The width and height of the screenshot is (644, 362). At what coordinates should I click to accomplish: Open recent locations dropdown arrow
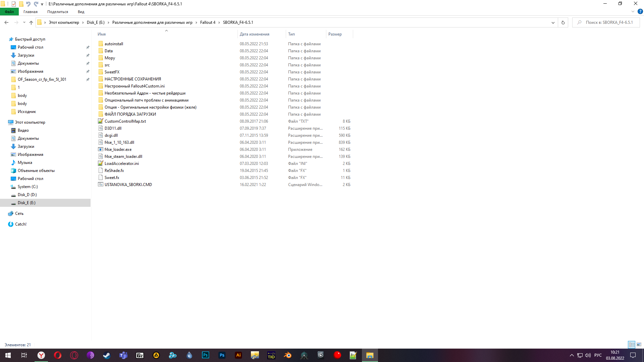click(x=24, y=22)
